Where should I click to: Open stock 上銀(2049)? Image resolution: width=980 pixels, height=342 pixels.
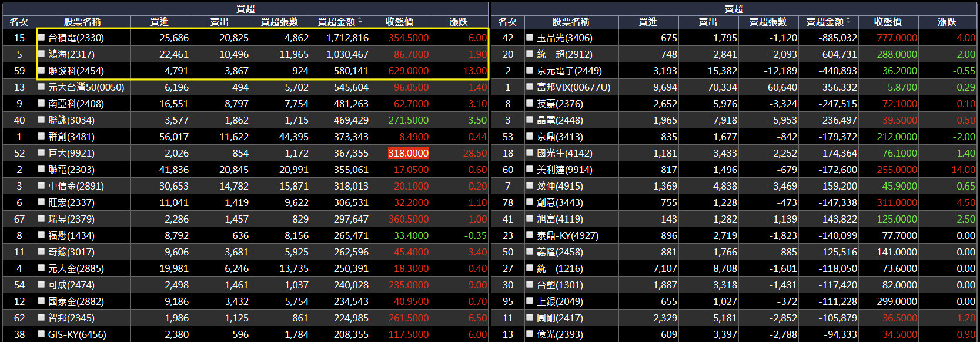(560, 301)
